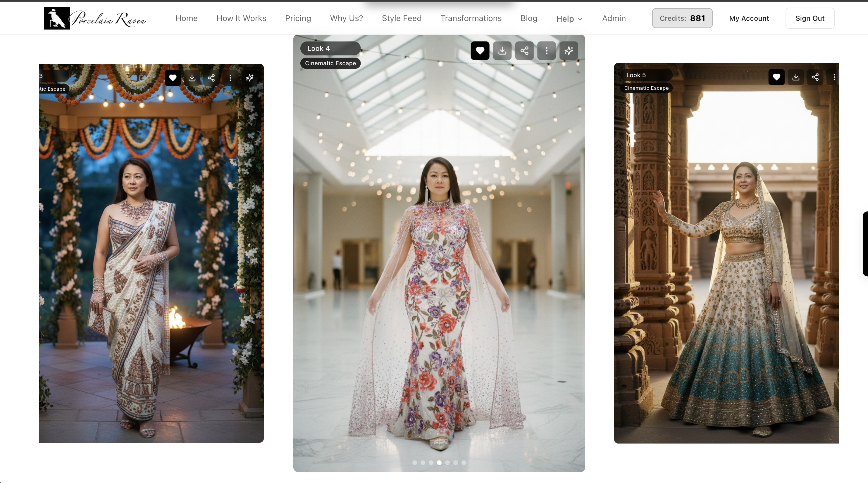Toggle favorite heart on Look 5
The height and width of the screenshot is (483, 868).
776,77
